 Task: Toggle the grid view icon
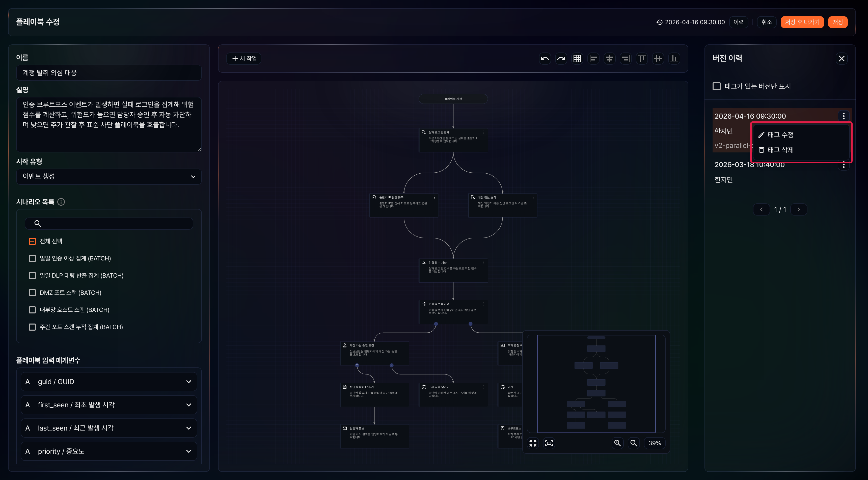pyautogui.click(x=577, y=59)
